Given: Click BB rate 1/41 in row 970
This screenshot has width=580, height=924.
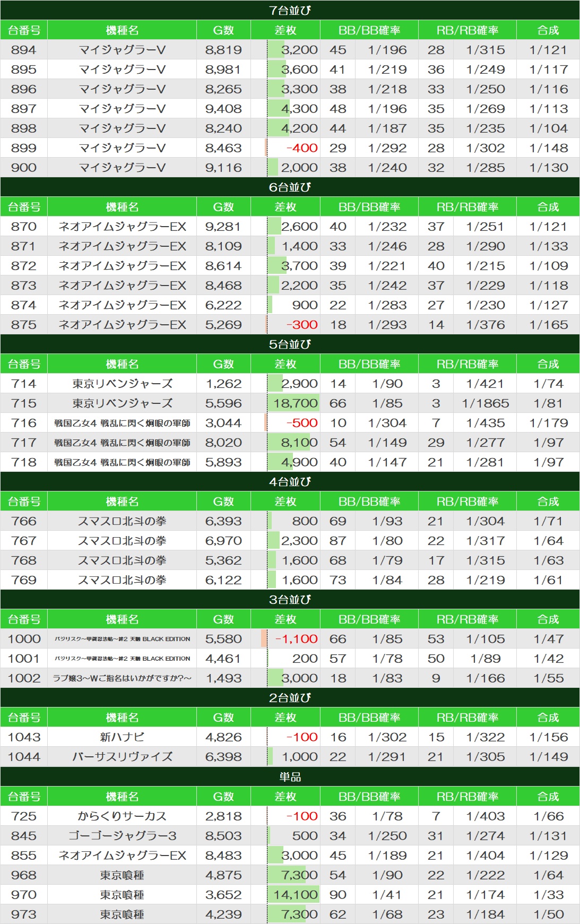Looking at the screenshot, I should click(387, 895).
